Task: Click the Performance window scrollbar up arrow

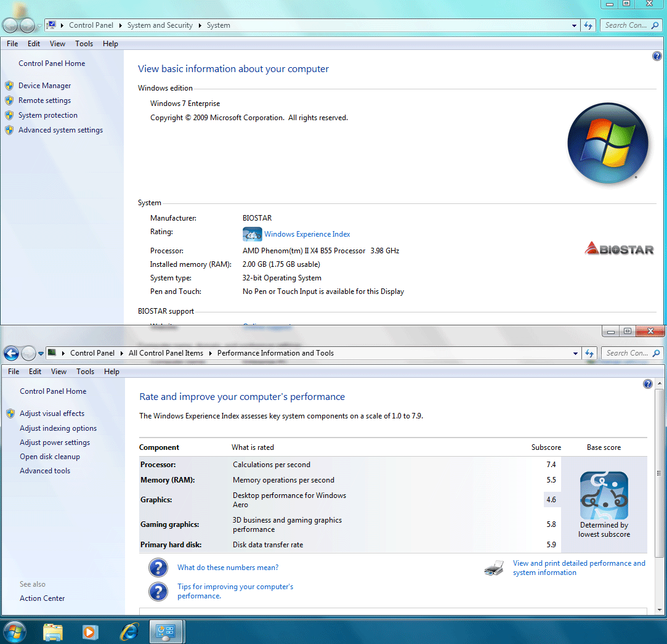Action: 660,383
